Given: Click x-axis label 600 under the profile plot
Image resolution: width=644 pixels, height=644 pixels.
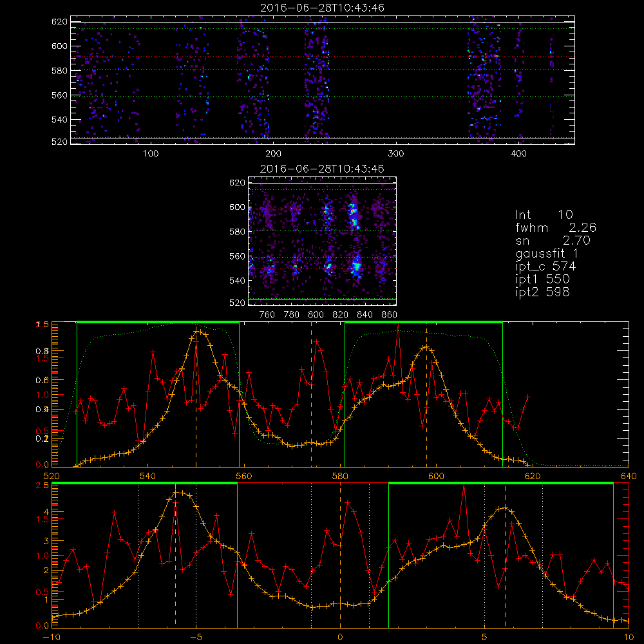Looking at the screenshot, I should pyautogui.click(x=436, y=477).
